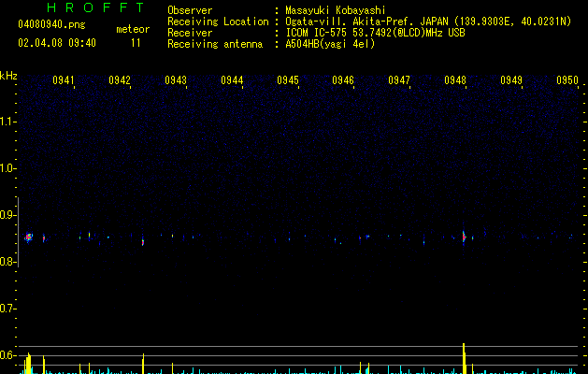Click the 0946 time marker
Image resolution: width=588 pixels, height=374 pixels.
pyautogui.click(x=343, y=80)
